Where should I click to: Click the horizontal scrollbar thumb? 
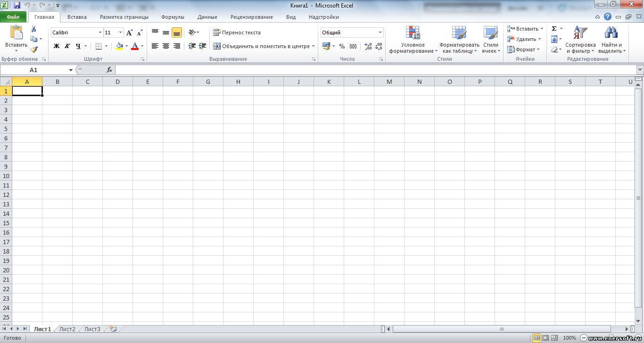pyautogui.click(x=502, y=329)
